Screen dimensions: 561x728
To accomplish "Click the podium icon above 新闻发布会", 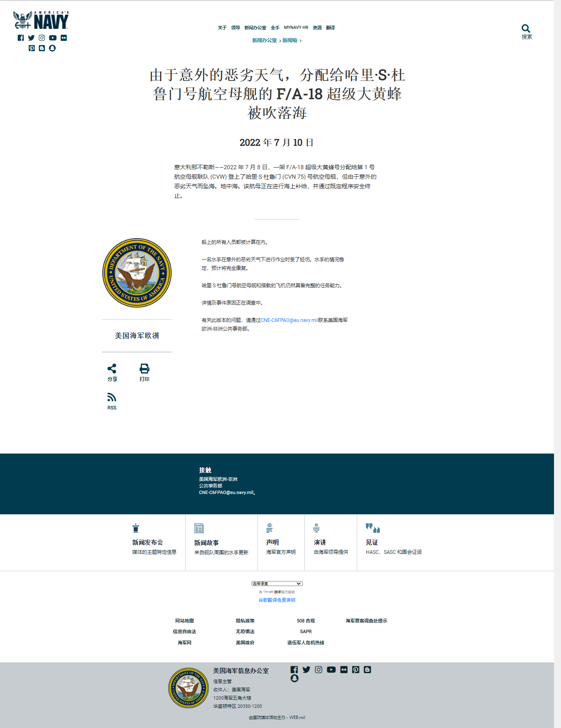I will click(136, 528).
